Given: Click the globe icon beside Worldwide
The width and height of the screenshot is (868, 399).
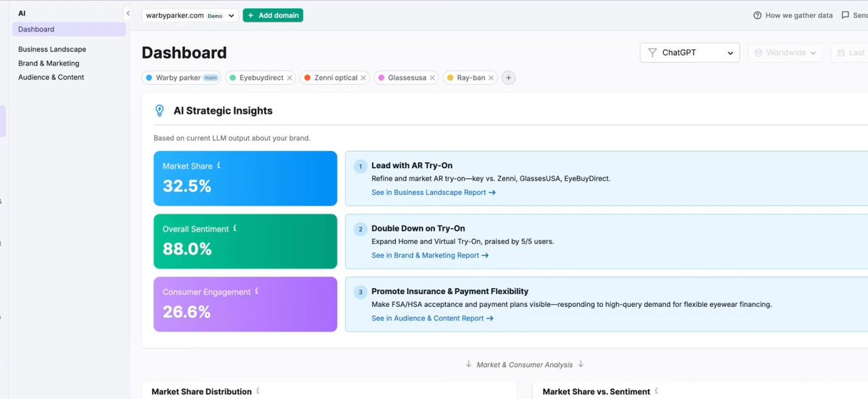Looking at the screenshot, I should [759, 53].
